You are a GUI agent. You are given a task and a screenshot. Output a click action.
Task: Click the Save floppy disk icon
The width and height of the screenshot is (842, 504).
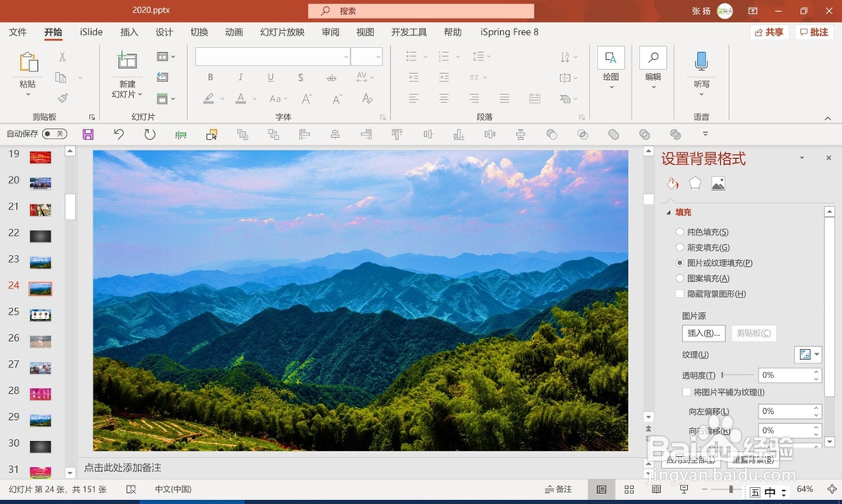pos(88,134)
